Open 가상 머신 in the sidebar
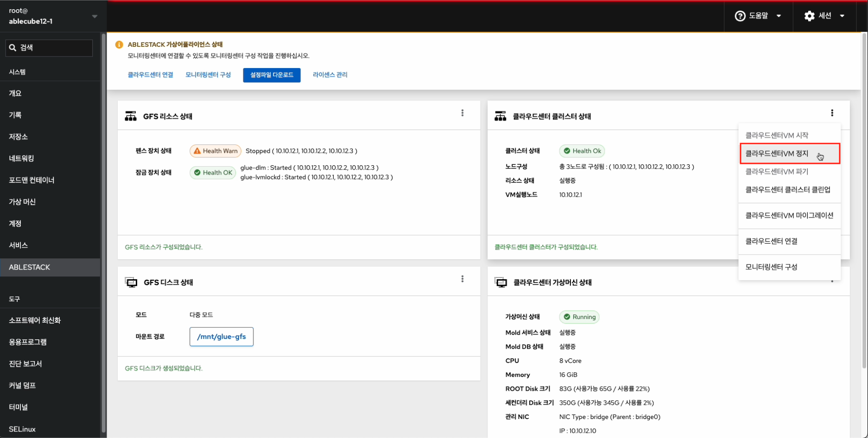 pos(22,202)
